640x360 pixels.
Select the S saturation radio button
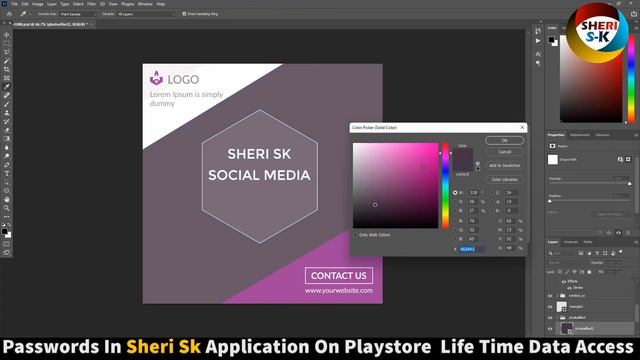tap(455, 202)
